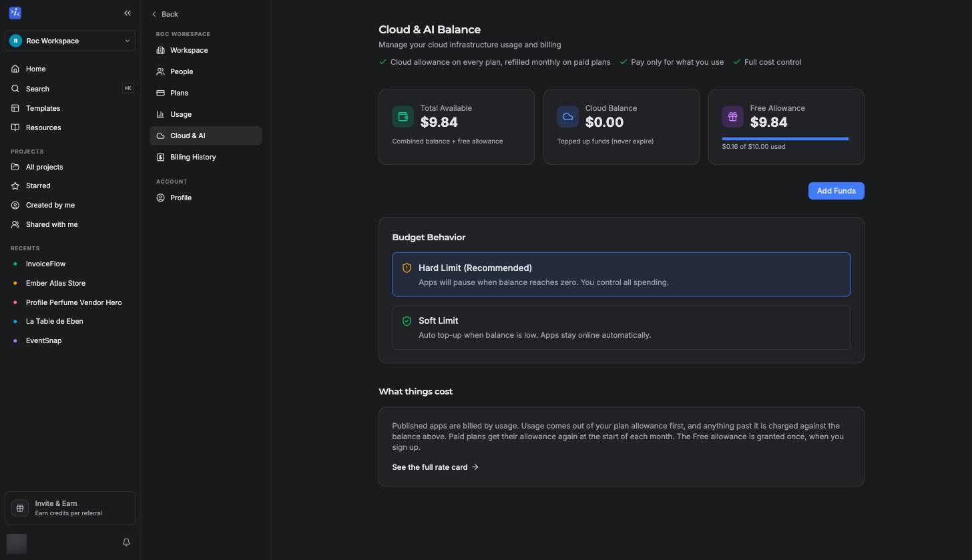This screenshot has width=972, height=560.
Task: Click the Hard Limit shield warning icon
Action: click(x=407, y=268)
